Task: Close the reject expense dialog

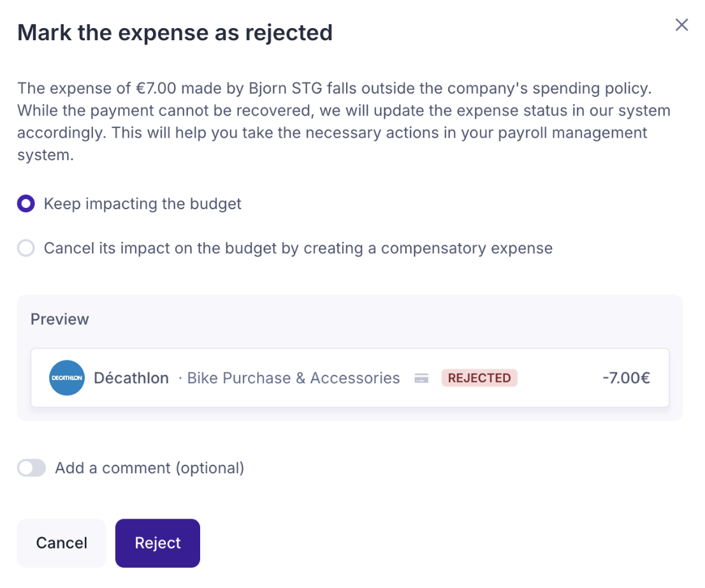Action: 681,25
